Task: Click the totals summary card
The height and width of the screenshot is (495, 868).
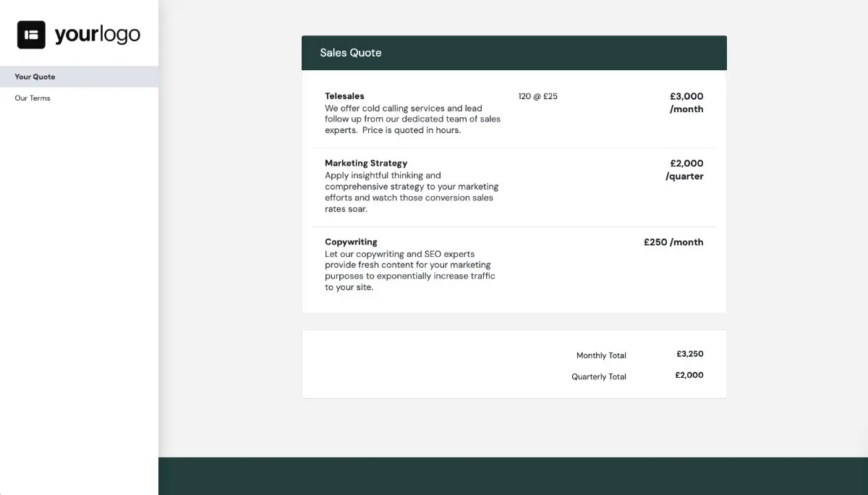Action: (514, 363)
